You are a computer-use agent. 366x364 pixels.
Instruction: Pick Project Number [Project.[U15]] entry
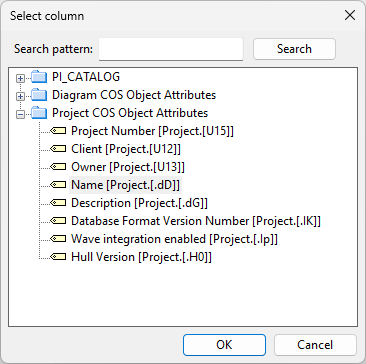(152, 131)
